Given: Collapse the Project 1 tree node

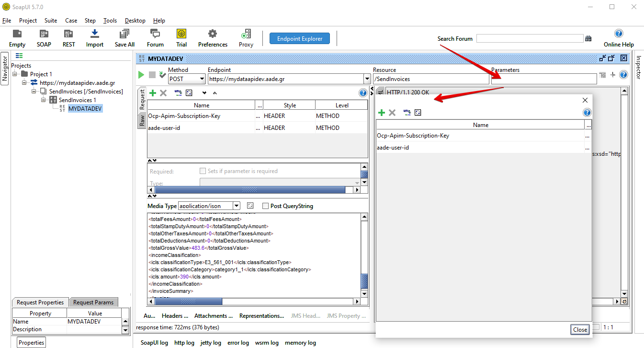Looking at the screenshot, I should pyautogui.click(x=15, y=74).
